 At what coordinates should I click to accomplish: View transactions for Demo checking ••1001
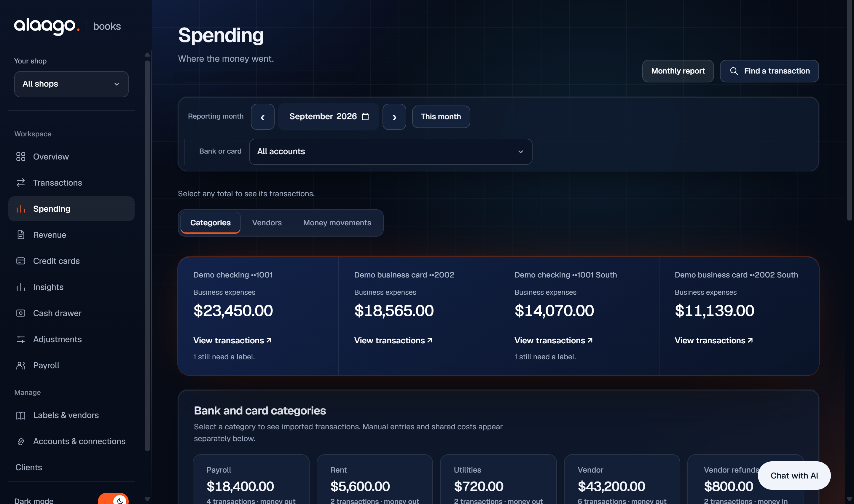point(232,340)
